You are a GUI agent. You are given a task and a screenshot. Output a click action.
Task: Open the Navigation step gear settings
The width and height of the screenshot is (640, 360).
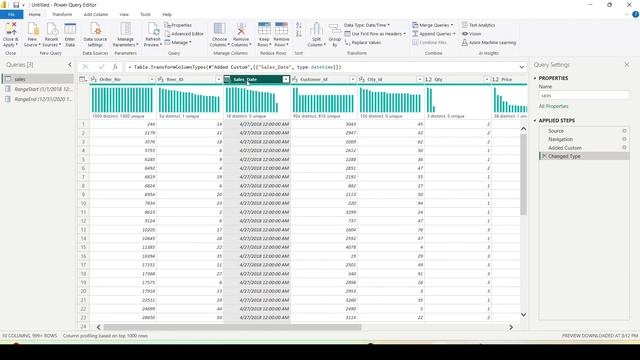click(x=624, y=139)
